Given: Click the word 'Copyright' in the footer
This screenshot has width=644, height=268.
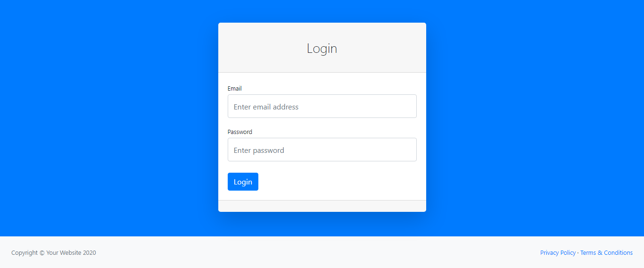Looking at the screenshot, I should 25,253.
